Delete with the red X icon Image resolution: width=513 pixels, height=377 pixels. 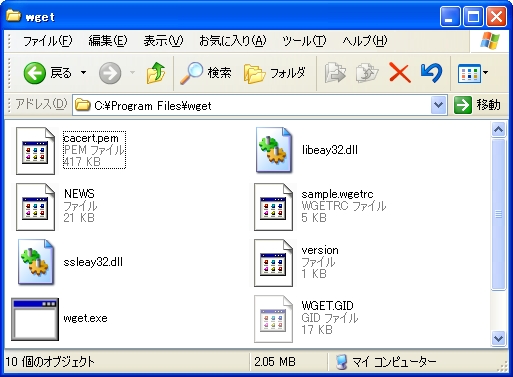coord(399,73)
